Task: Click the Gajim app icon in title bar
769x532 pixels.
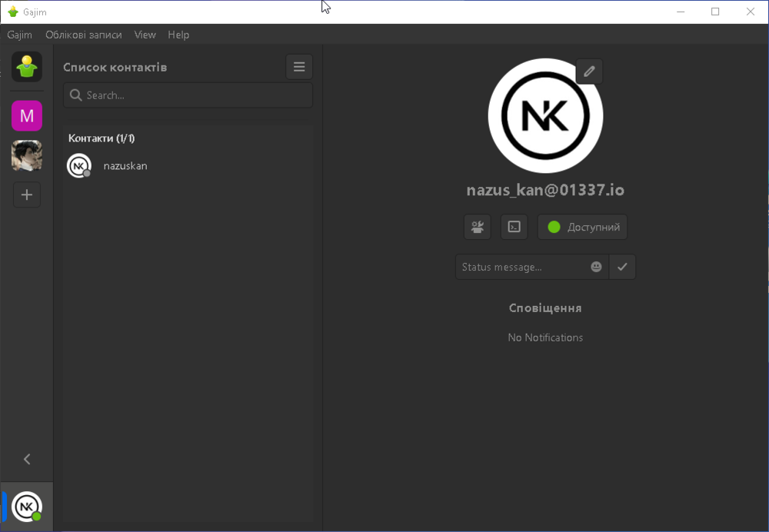Action: pos(13,12)
